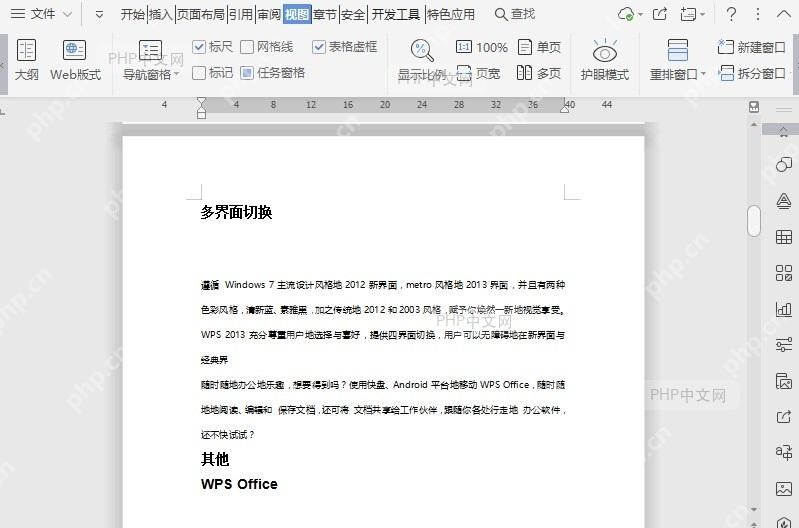
Task: Expand the 重排窗口 dropdown arrow
Action: point(703,74)
